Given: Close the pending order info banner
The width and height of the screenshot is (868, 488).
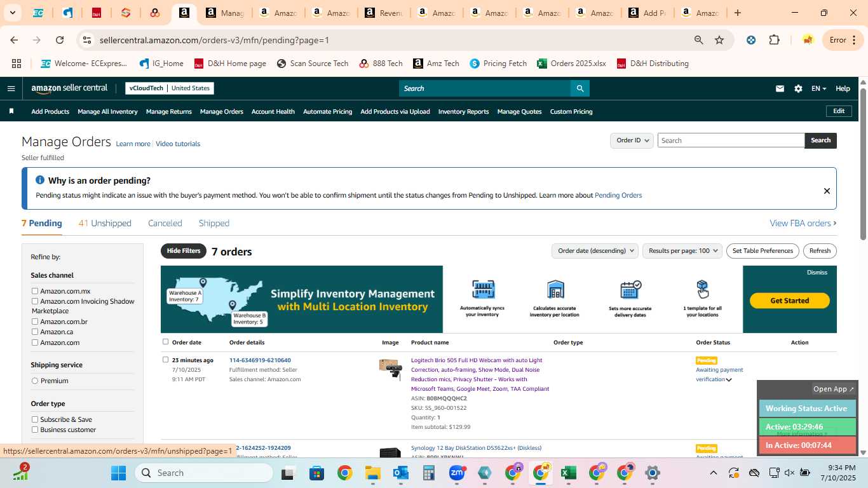Looking at the screenshot, I should click(827, 191).
